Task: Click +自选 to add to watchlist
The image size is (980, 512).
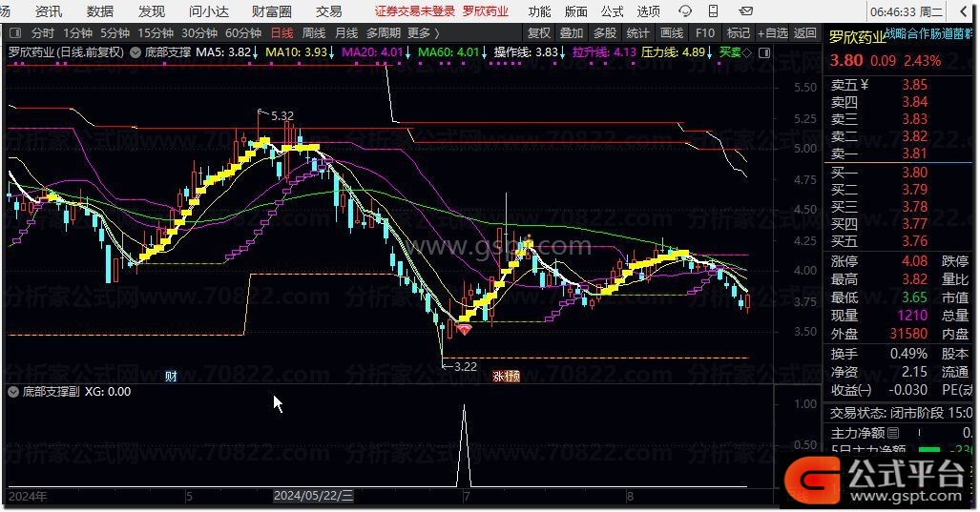Action: [773, 33]
